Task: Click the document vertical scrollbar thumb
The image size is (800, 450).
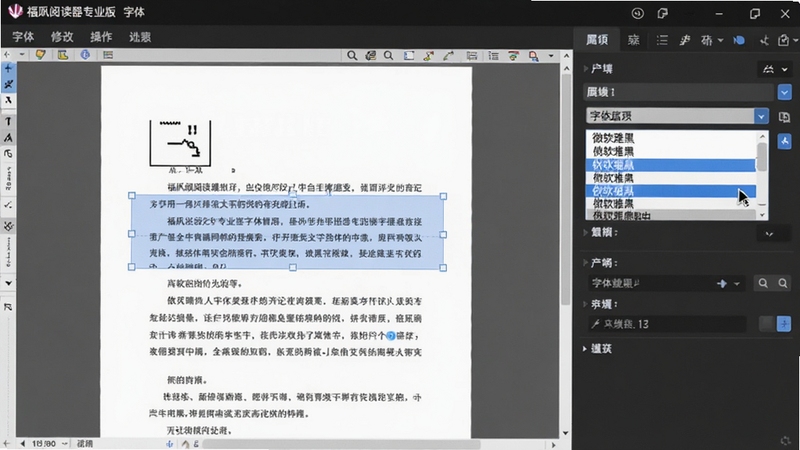Action: [566, 189]
